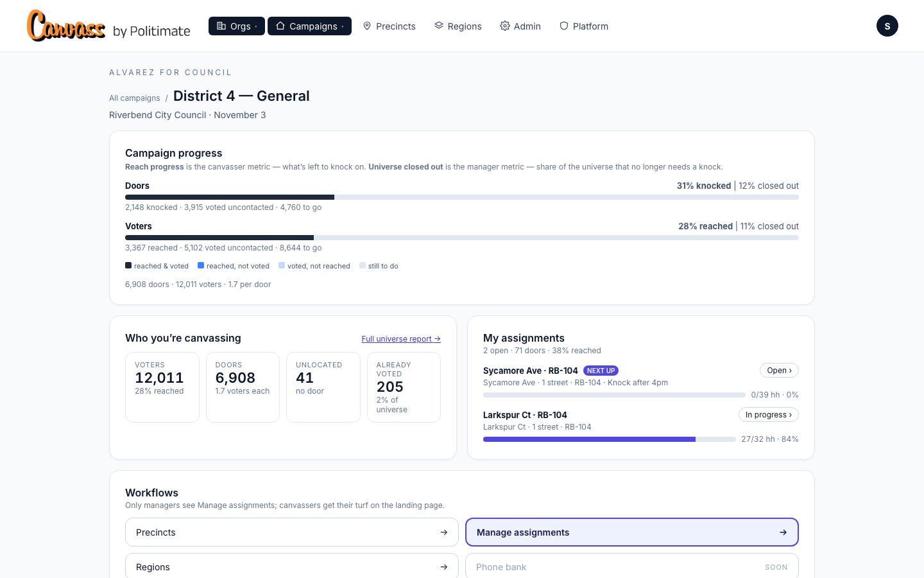Click the Sycamore Ave assignment progress bar
Screen dimensions: 924x578
(x=614, y=395)
